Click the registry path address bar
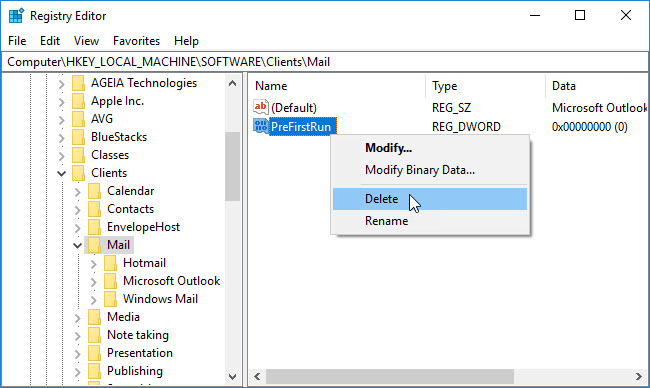Viewport: 650px width, 388px height. pos(325,62)
